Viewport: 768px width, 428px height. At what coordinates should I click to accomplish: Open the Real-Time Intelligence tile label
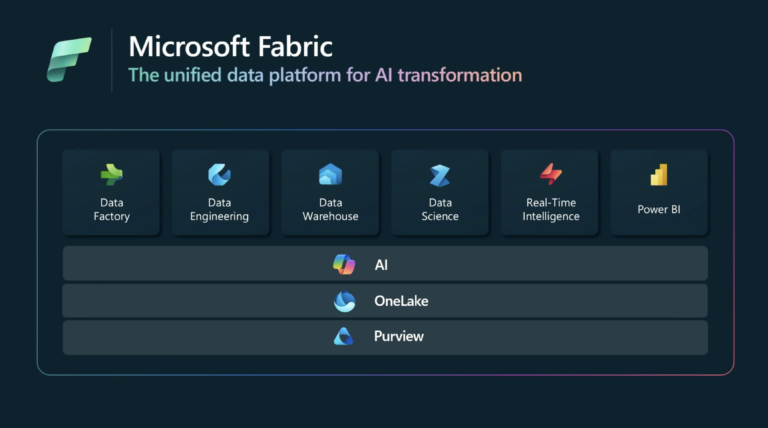click(551, 209)
